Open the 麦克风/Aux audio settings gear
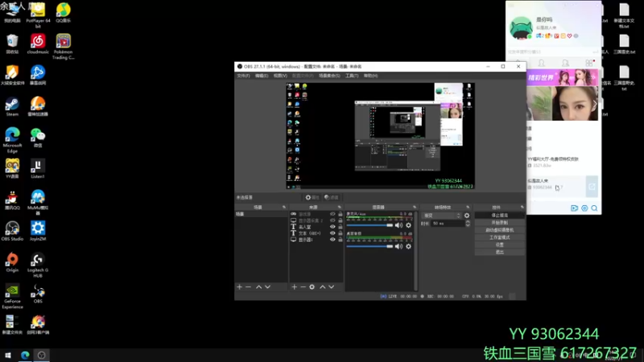Screen dimensions: 644x362 (x=408, y=225)
